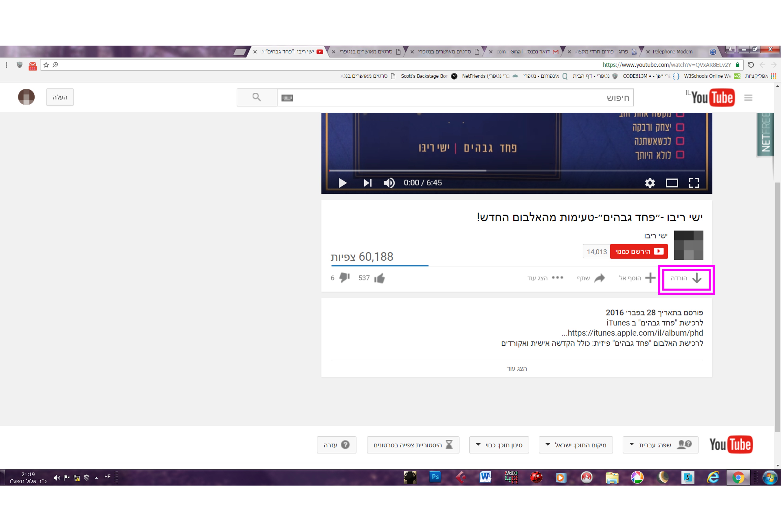Skip to next video
782x532 pixels.
[367, 183]
